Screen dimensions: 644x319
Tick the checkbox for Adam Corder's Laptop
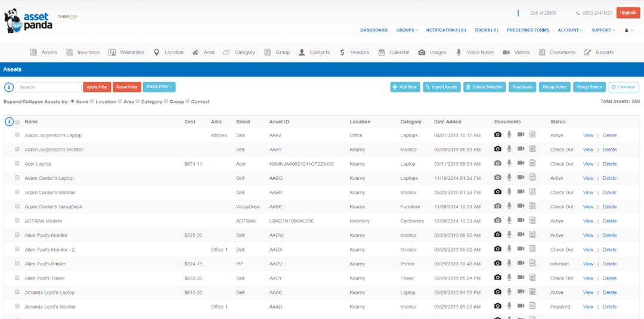click(x=17, y=178)
